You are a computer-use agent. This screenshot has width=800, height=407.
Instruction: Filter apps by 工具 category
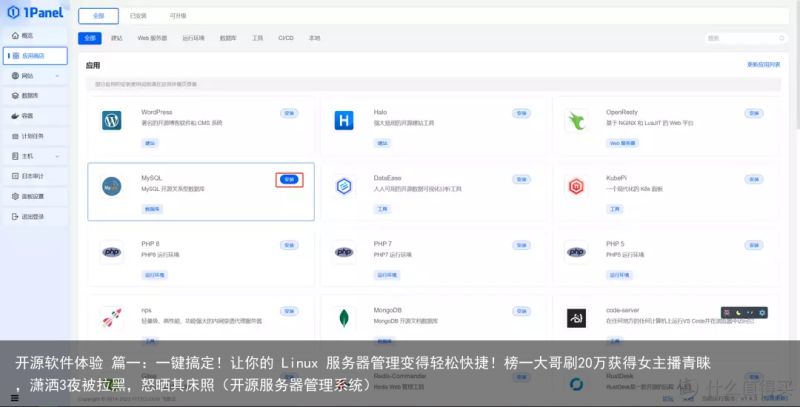[x=257, y=38]
